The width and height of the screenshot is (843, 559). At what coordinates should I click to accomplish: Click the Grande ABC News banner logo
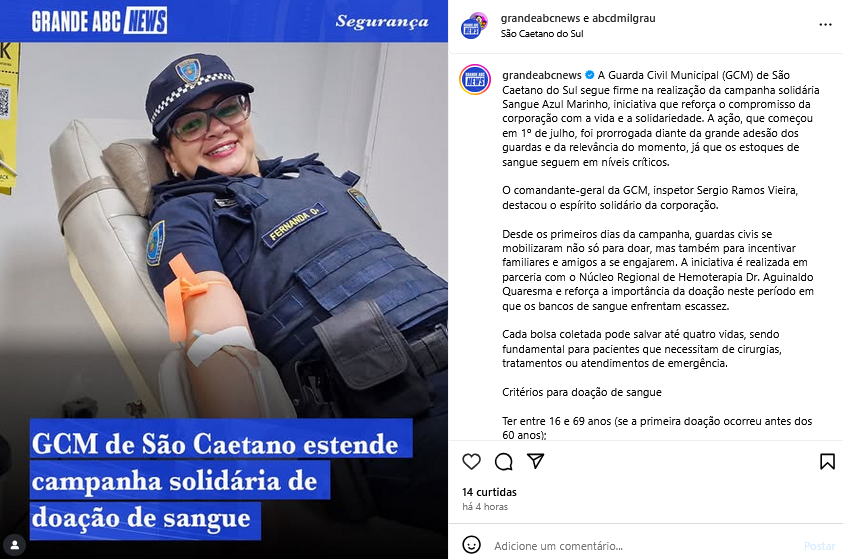[x=99, y=20]
